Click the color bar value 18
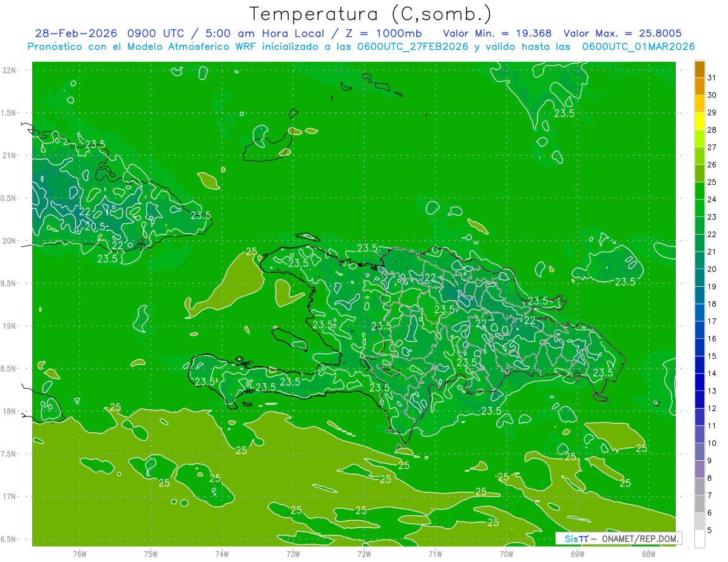This screenshot has width=728, height=562. (x=712, y=304)
